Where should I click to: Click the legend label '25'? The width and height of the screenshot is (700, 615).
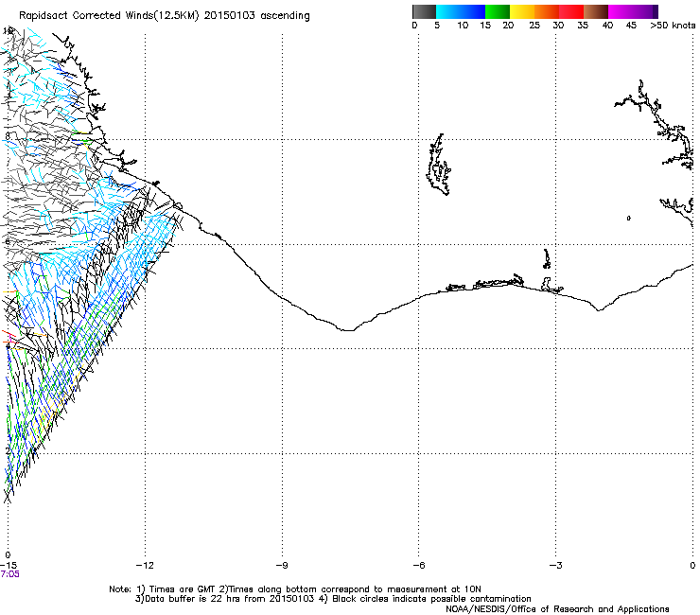[534, 26]
